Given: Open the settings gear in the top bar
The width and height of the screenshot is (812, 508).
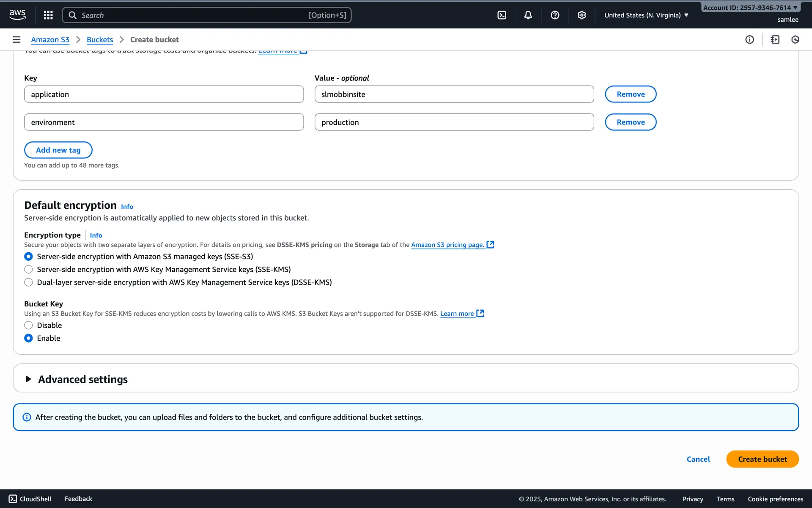Looking at the screenshot, I should coord(582,15).
